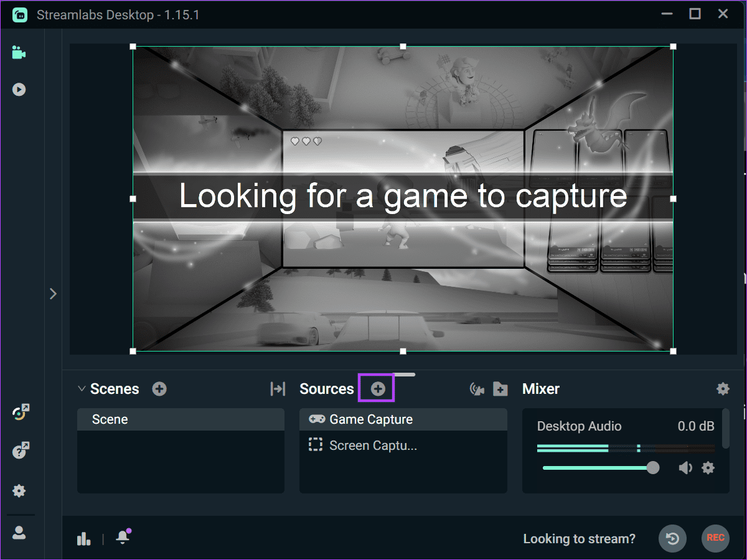This screenshot has height=560, width=747.
Task: Open the Editor tab camera icon
Action: tap(19, 53)
